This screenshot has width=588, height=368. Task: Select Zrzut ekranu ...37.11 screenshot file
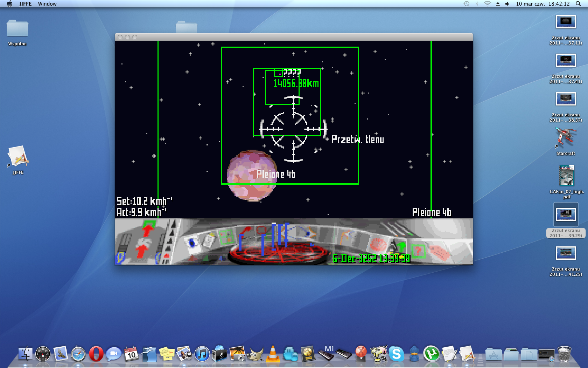(x=566, y=30)
